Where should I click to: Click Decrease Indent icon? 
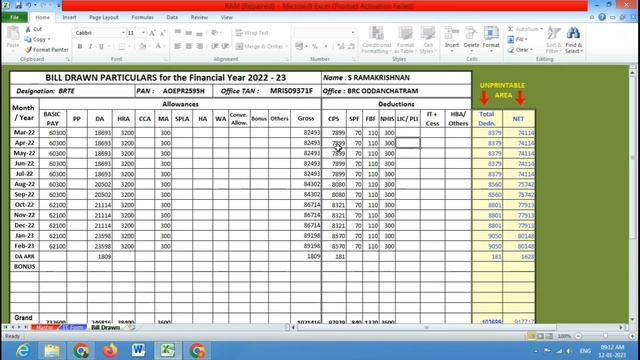coord(214,46)
